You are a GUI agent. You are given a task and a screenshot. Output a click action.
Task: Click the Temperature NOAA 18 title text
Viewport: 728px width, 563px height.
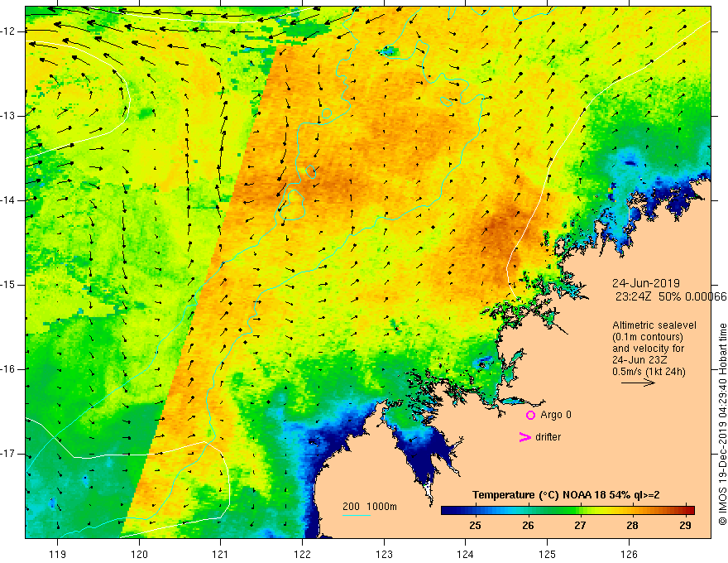[x=566, y=495]
